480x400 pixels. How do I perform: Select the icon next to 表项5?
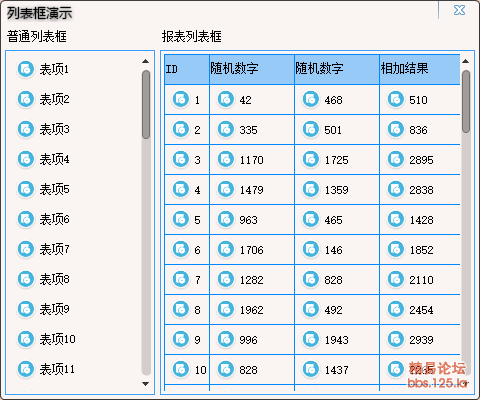[26, 189]
